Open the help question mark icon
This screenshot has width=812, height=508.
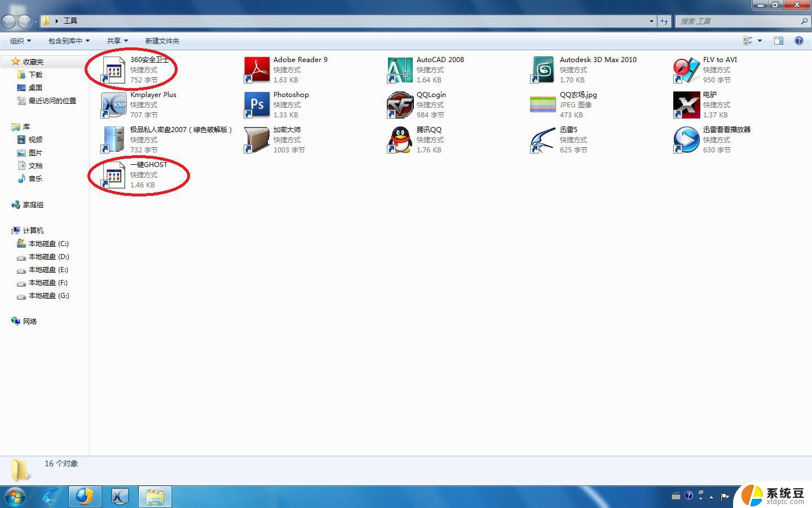(x=799, y=41)
